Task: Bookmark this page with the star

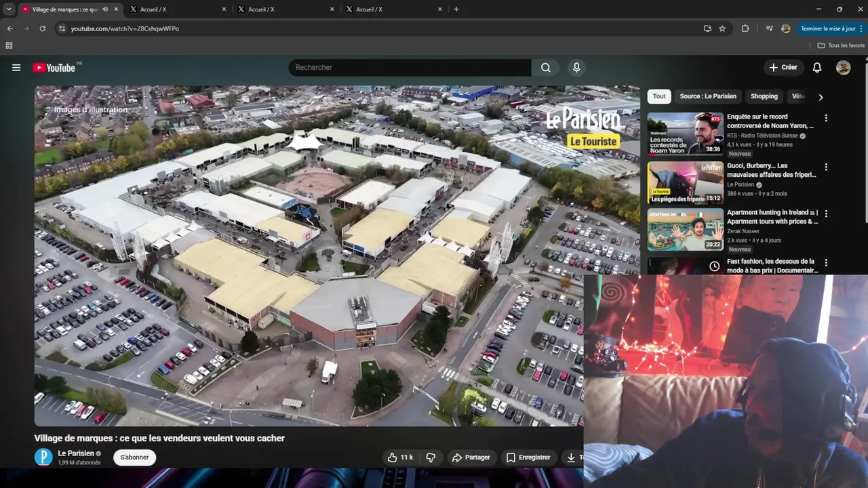Action: [722, 28]
